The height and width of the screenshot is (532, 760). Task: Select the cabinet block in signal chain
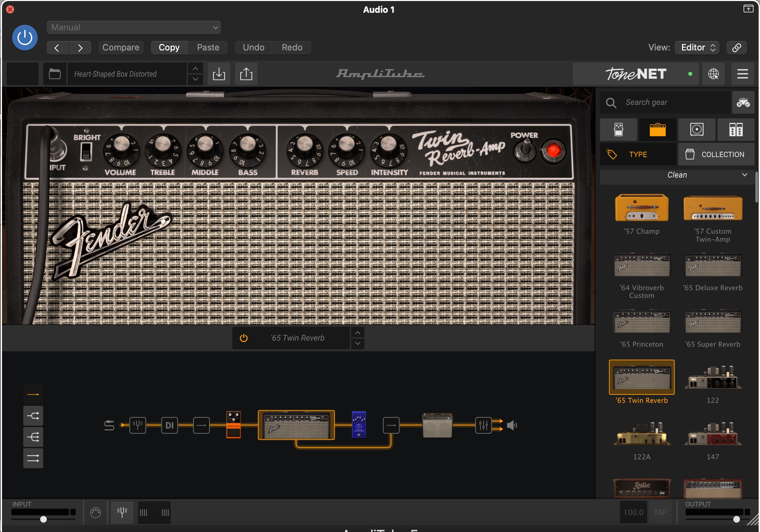pyautogui.click(x=437, y=425)
